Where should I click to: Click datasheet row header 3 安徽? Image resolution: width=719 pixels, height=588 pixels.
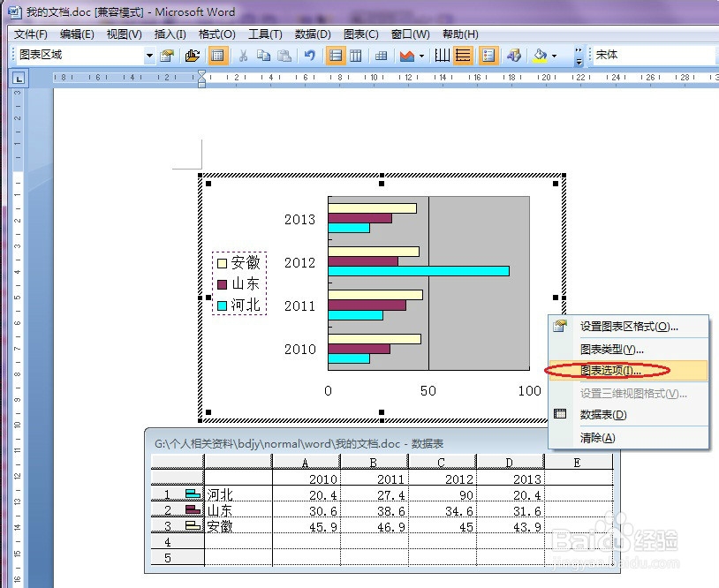pos(178,526)
